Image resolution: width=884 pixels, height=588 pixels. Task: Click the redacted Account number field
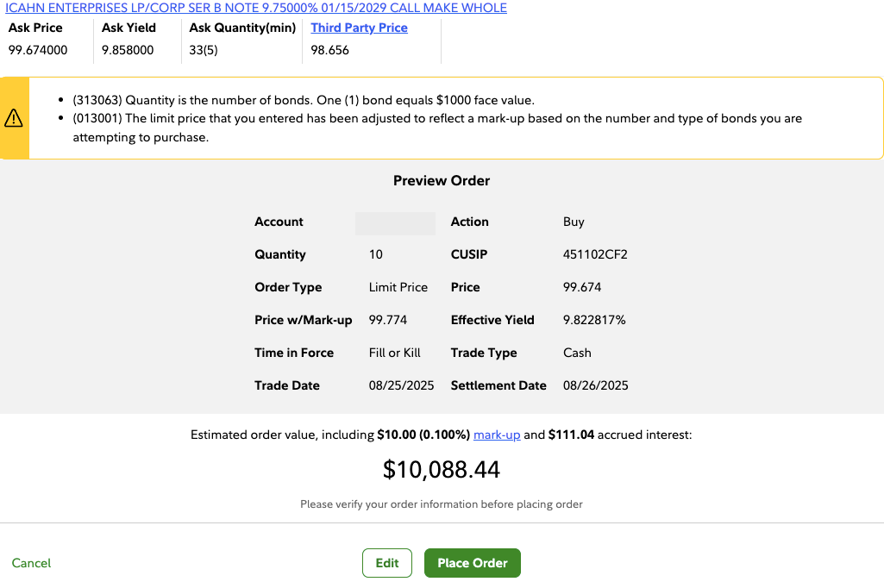395,223
